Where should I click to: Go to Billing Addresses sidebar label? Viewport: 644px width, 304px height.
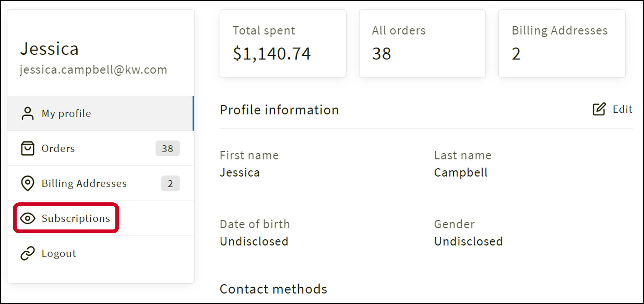click(x=84, y=183)
